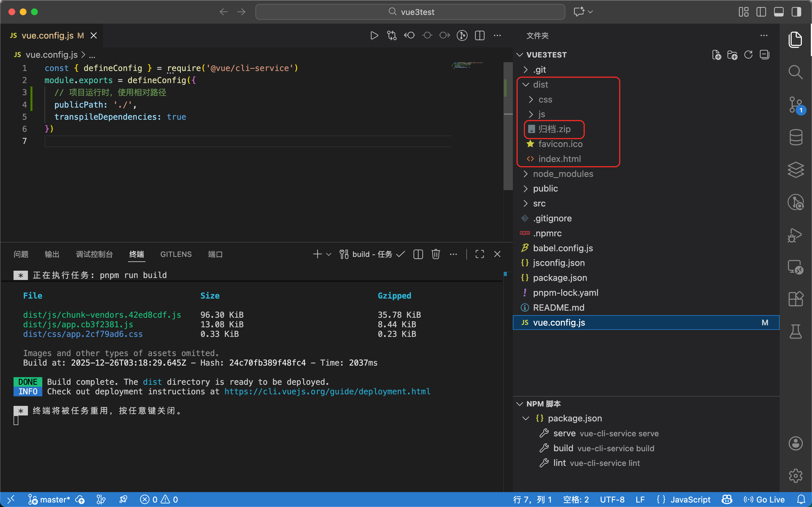Click the New File icon in explorer
812x507 pixels.
click(716, 55)
